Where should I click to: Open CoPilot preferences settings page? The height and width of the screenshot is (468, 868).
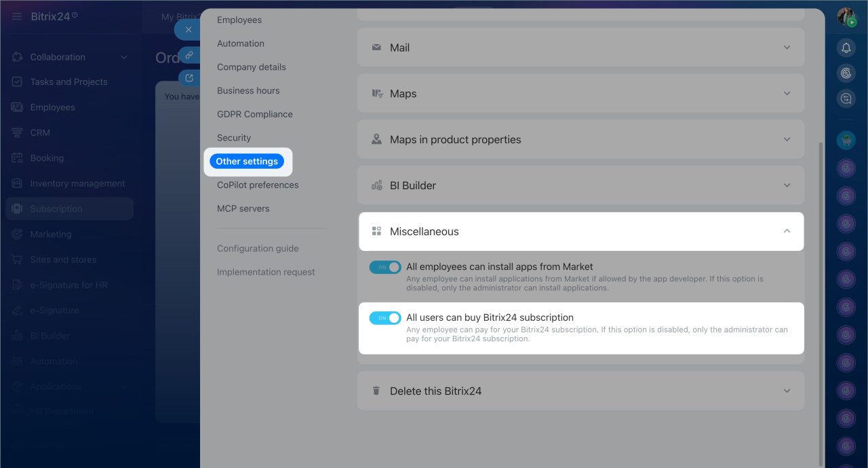tap(258, 185)
